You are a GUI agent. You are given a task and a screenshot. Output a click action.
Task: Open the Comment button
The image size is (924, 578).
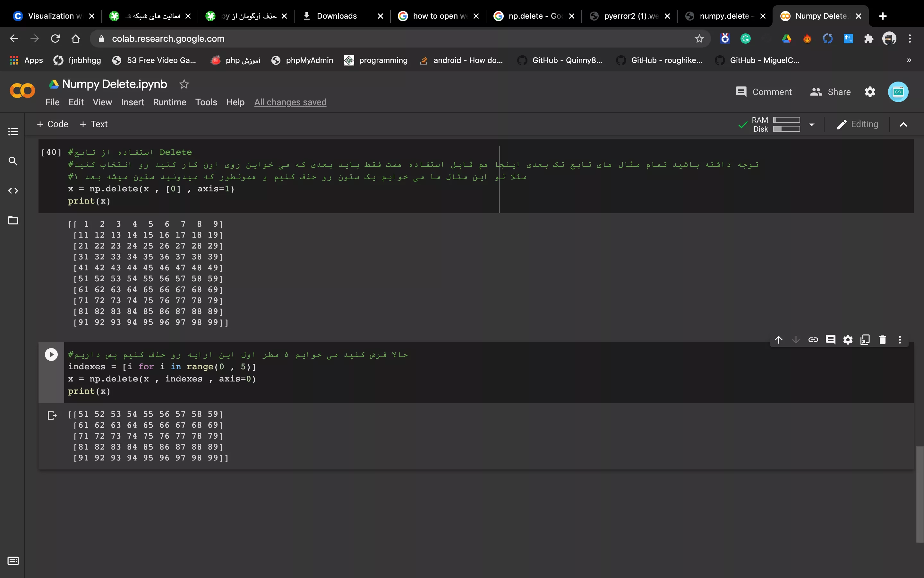pos(764,92)
